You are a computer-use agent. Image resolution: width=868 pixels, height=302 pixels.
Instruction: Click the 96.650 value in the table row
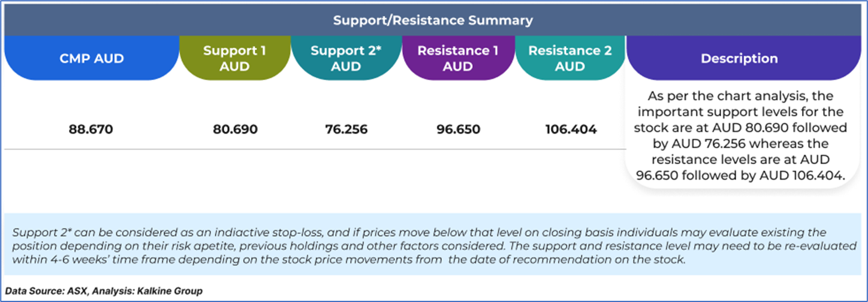click(458, 129)
